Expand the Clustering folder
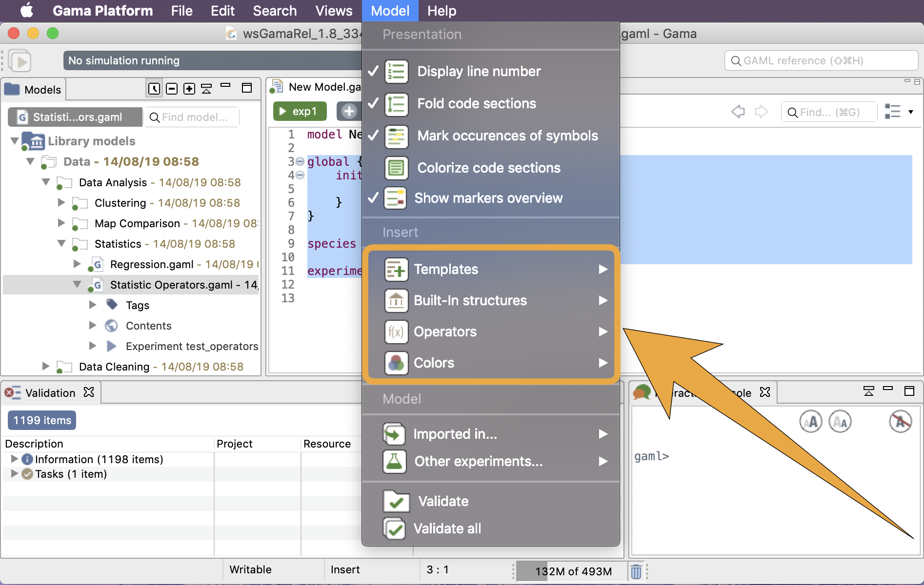 coord(61,202)
